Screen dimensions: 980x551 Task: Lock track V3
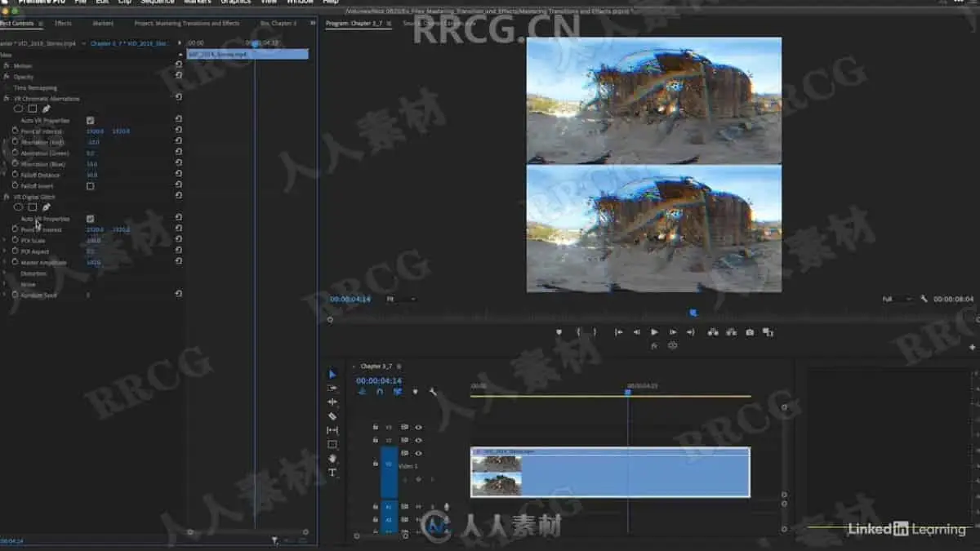click(x=376, y=427)
